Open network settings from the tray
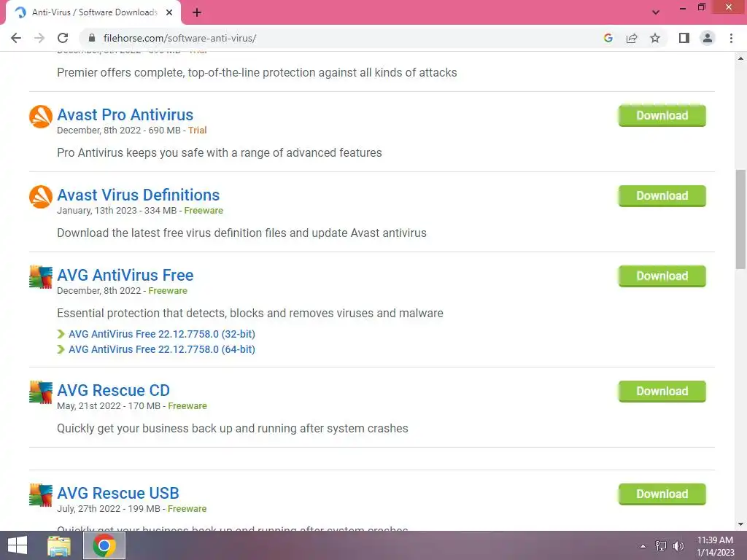 coord(661,546)
